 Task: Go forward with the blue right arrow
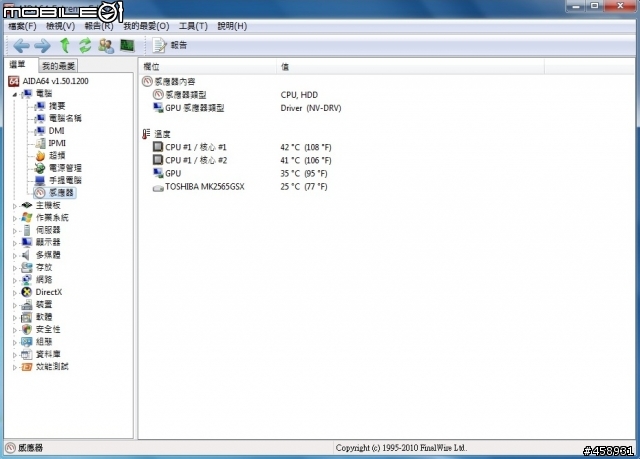[42, 45]
